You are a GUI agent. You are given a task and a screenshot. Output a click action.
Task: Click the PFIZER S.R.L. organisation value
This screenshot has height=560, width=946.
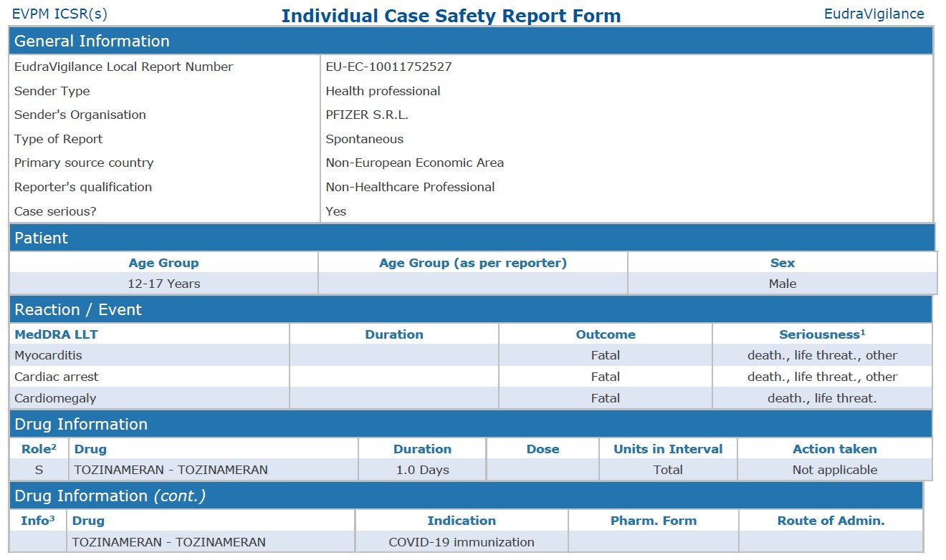coord(367,115)
